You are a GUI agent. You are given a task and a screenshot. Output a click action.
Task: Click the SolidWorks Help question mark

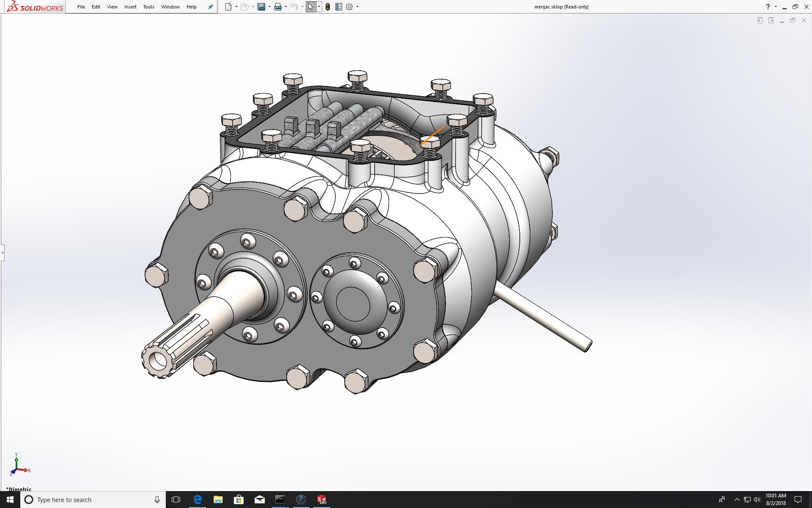(768, 7)
